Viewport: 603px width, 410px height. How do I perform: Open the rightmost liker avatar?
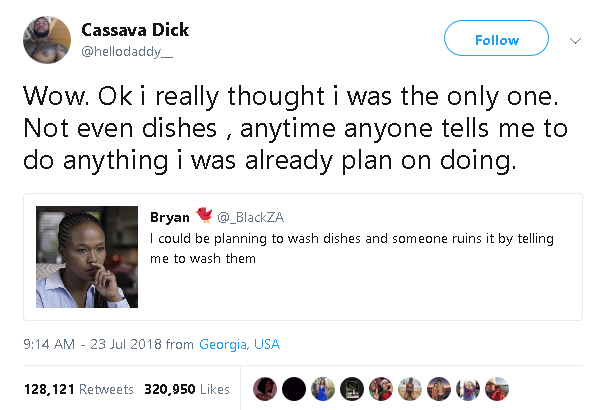coord(497,388)
